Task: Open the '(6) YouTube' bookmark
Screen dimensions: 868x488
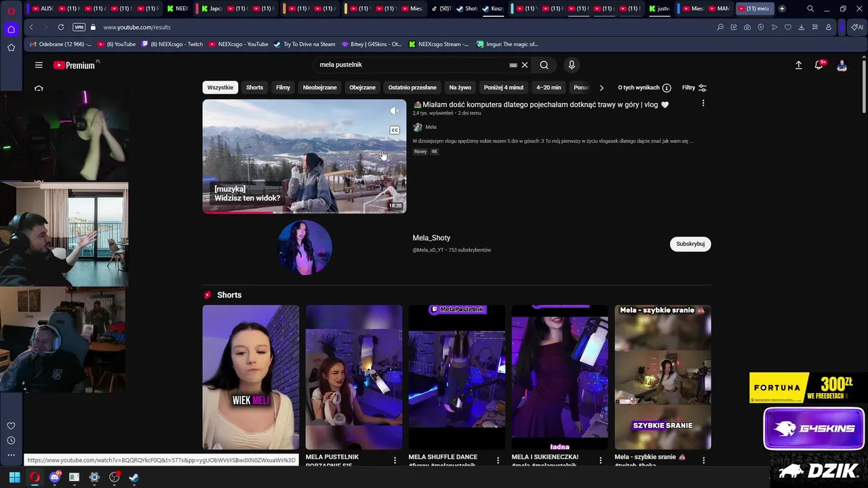Action: click(117, 44)
